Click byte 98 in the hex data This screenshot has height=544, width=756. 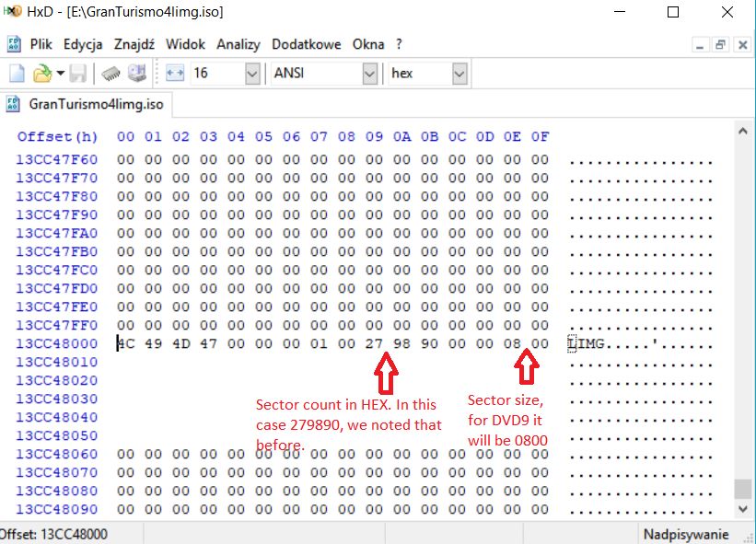point(401,343)
